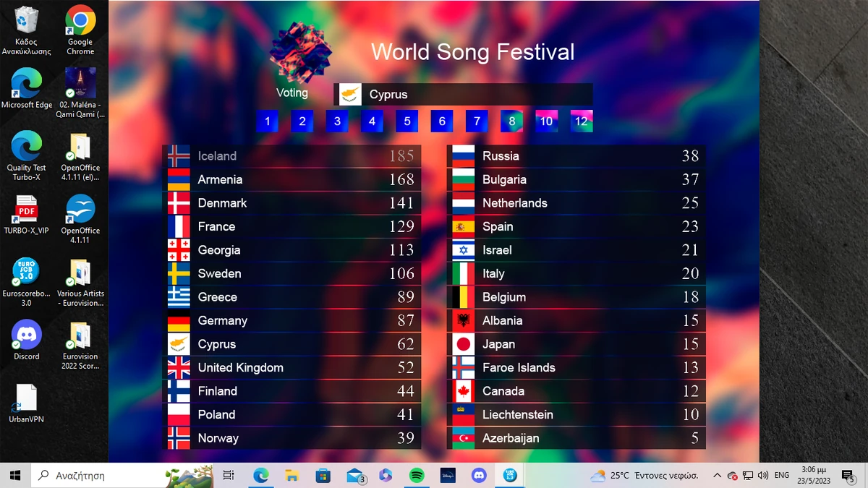Open Spotify from the taskbar
Viewport: 868px width, 488px height.
tap(417, 476)
